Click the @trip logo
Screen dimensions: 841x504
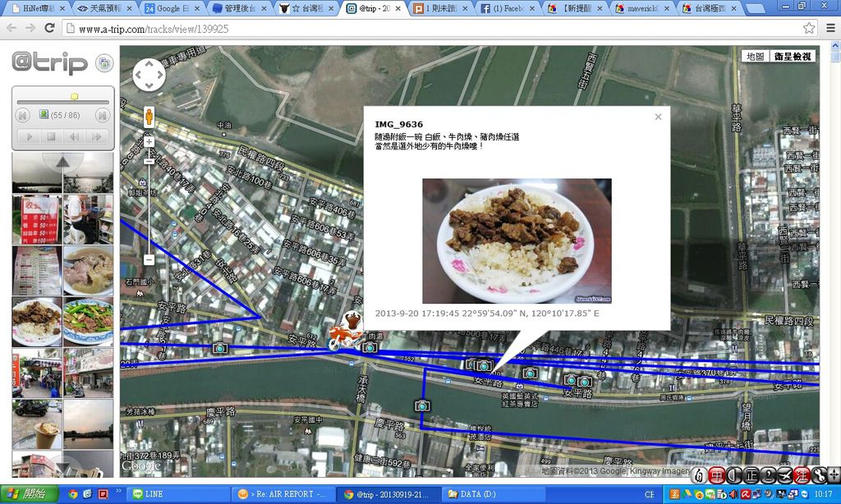(49, 62)
